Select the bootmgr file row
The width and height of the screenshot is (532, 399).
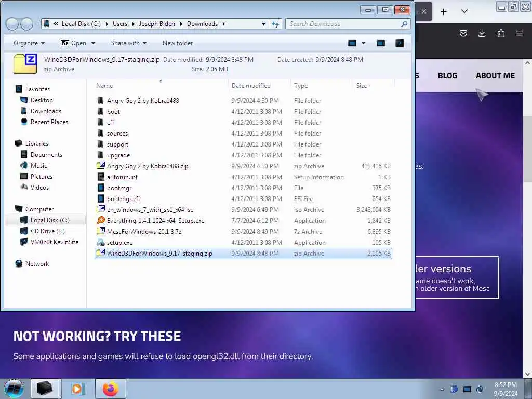(x=243, y=188)
